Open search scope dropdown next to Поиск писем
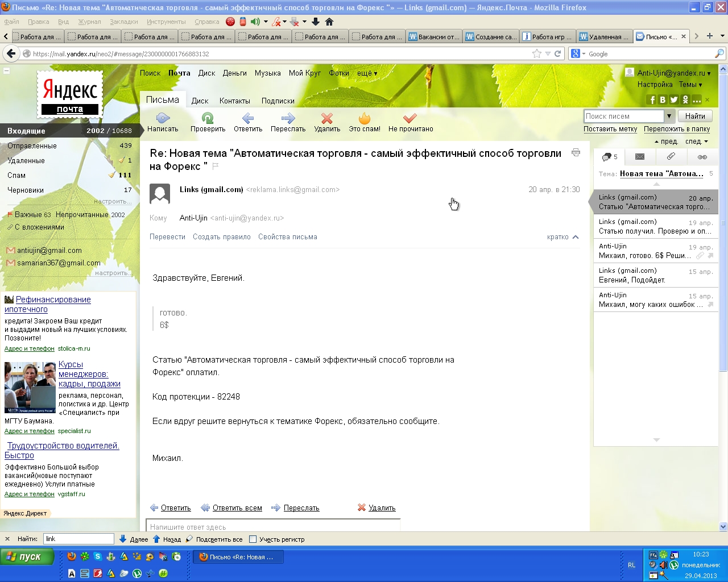The width and height of the screenshot is (728, 582). tap(669, 116)
